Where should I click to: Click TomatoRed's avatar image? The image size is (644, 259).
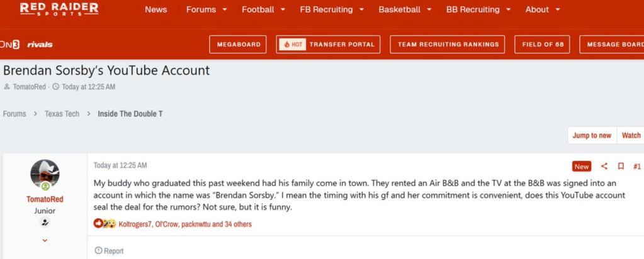pos(45,174)
